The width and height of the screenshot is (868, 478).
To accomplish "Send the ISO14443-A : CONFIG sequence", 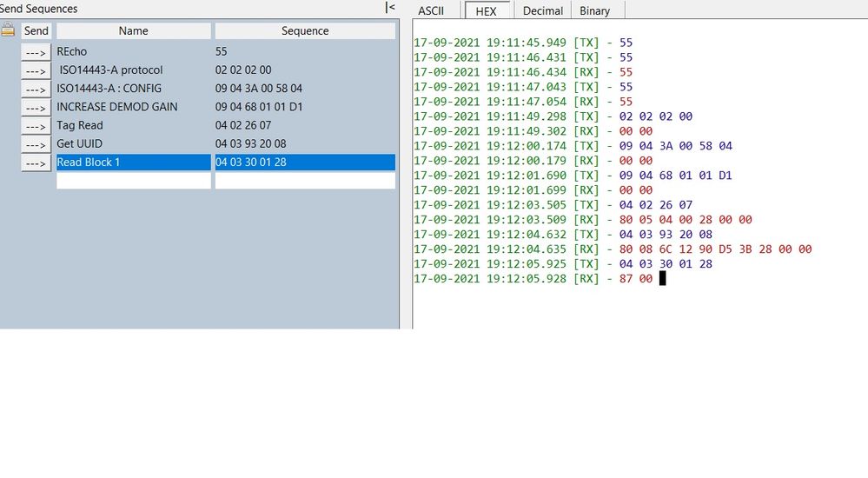I will (x=36, y=89).
